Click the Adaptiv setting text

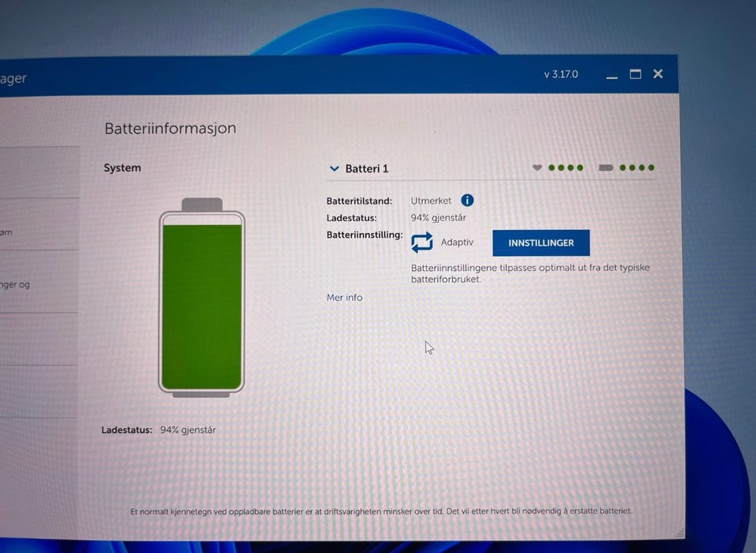(457, 242)
